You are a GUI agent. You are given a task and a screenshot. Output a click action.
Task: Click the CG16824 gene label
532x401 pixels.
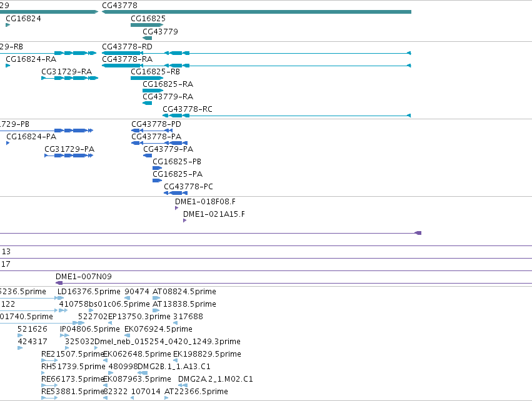[x=23, y=19]
